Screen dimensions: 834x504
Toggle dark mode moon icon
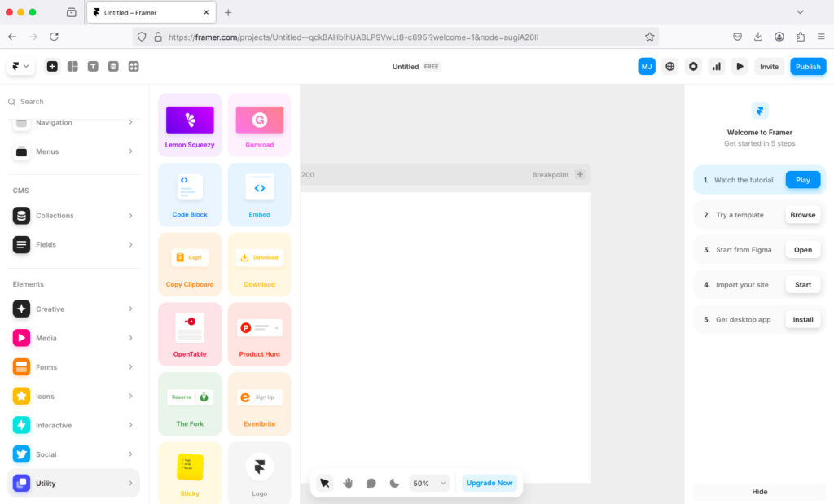point(394,483)
